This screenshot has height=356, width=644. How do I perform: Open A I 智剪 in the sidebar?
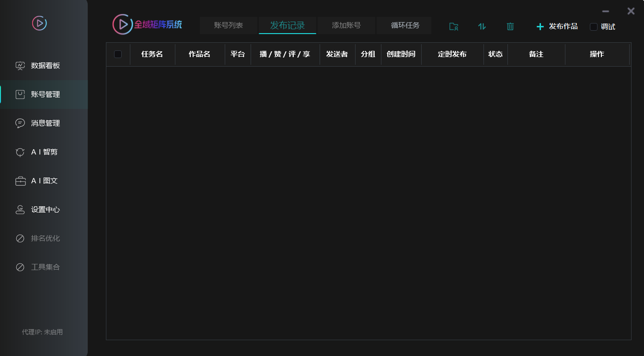point(44,152)
